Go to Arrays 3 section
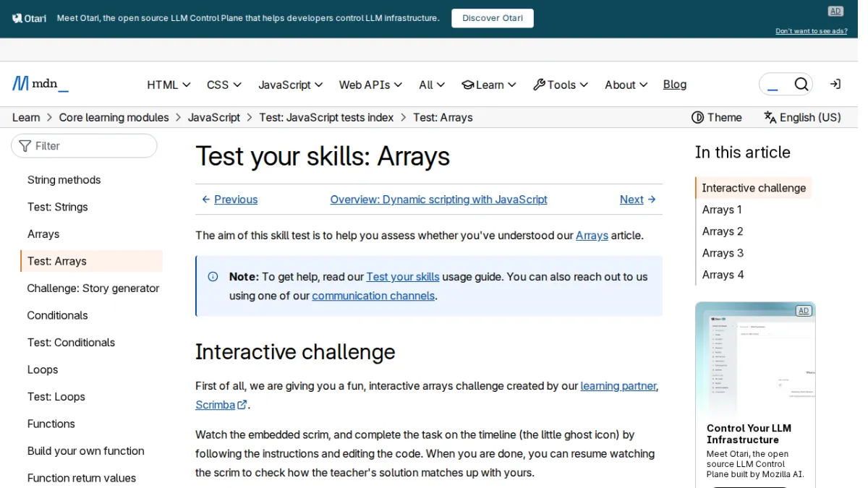 click(x=723, y=253)
